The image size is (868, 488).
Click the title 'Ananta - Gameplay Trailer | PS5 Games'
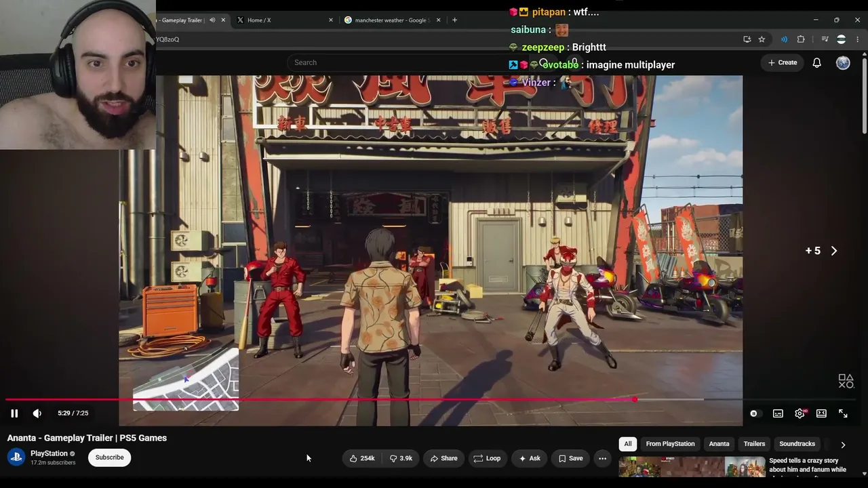click(x=87, y=438)
